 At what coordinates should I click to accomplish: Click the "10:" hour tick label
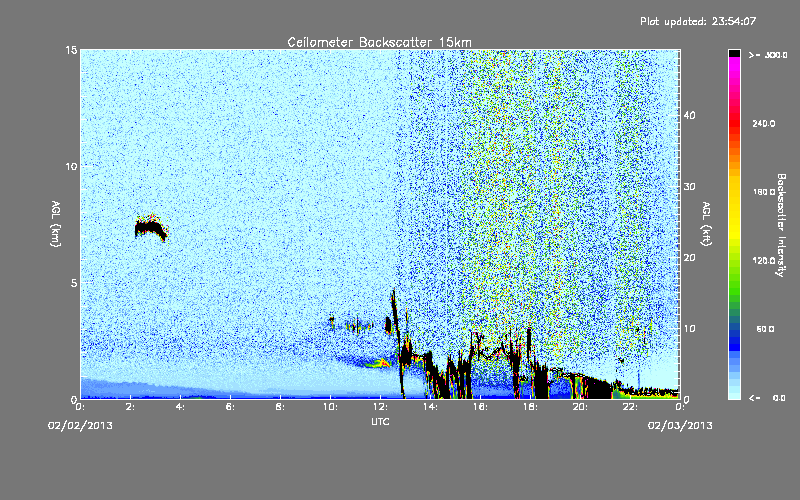pyautogui.click(x=330, y=407)
